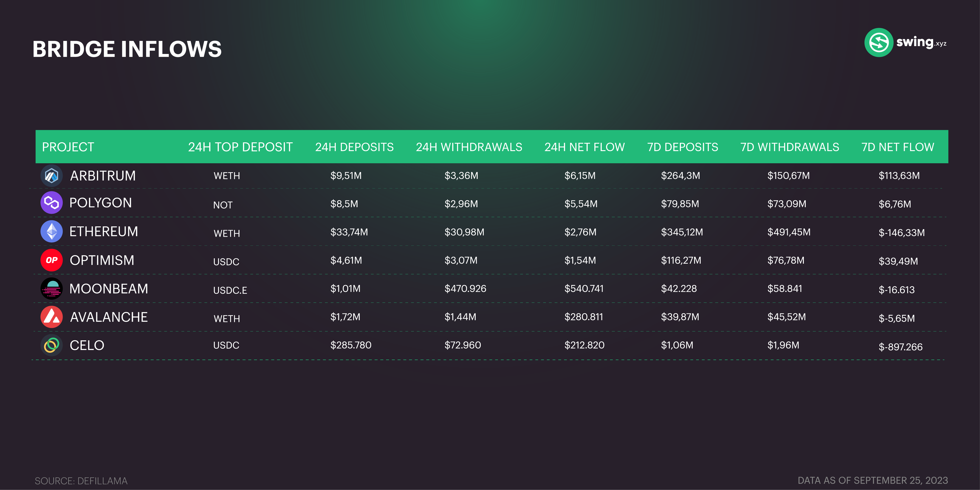The height and width of the screenshot is (490, 980).
Task: Click Polygon 24H deposits $8,5M
Action: point(344,204)
